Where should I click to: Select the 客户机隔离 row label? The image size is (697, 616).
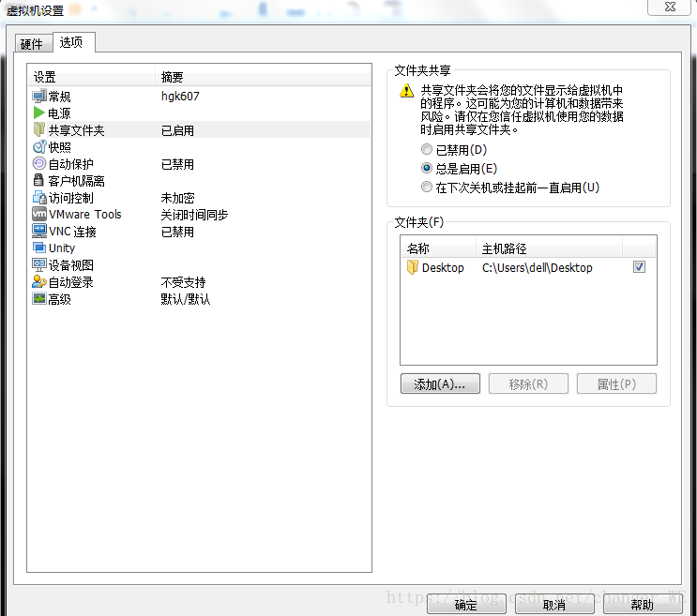coord(77,181)
